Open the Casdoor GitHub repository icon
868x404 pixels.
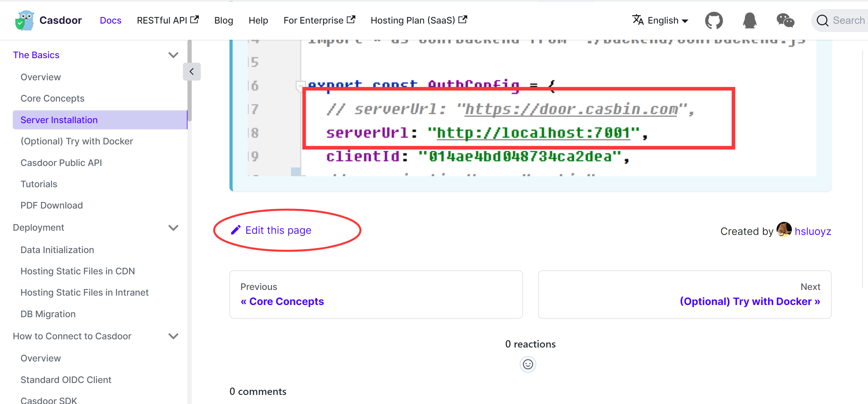point(715,20)
